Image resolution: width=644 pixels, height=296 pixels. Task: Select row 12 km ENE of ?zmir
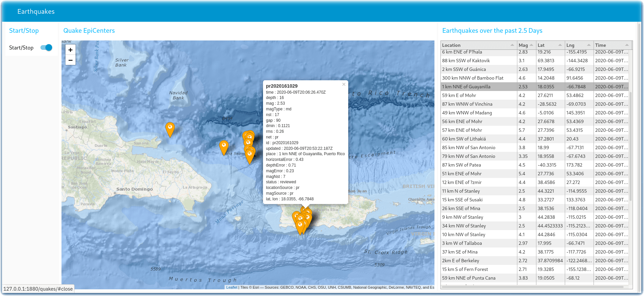click(x=535, y=182)
